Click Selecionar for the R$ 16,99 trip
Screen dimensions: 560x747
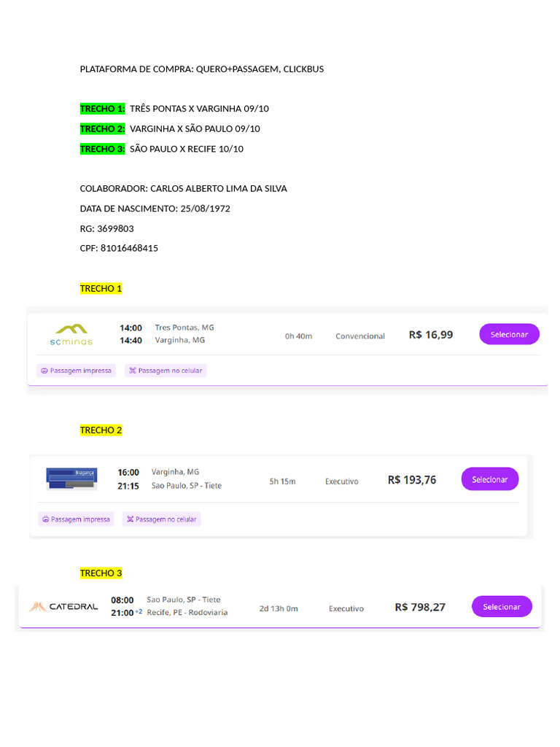point(509,334)
